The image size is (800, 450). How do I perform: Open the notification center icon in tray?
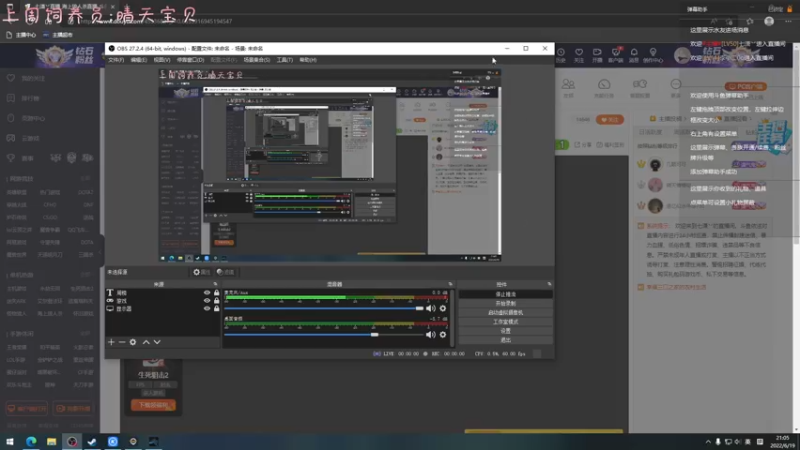click(x=760, y=442)
